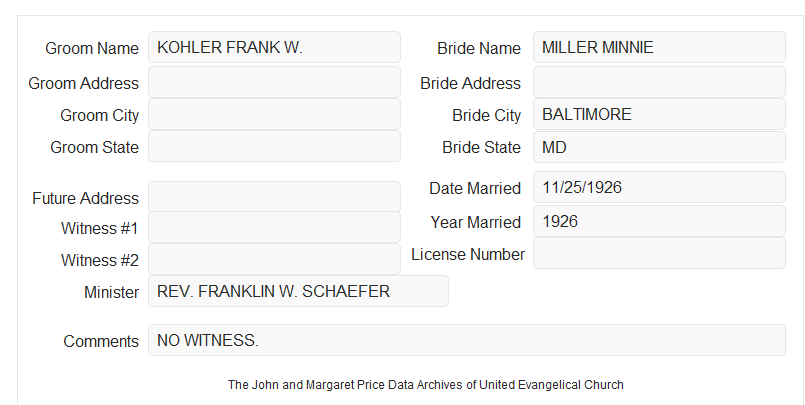The width and height of the screenshot is (805, 405).
Task: Click the Groom Name field
Action: coord(274,47)
